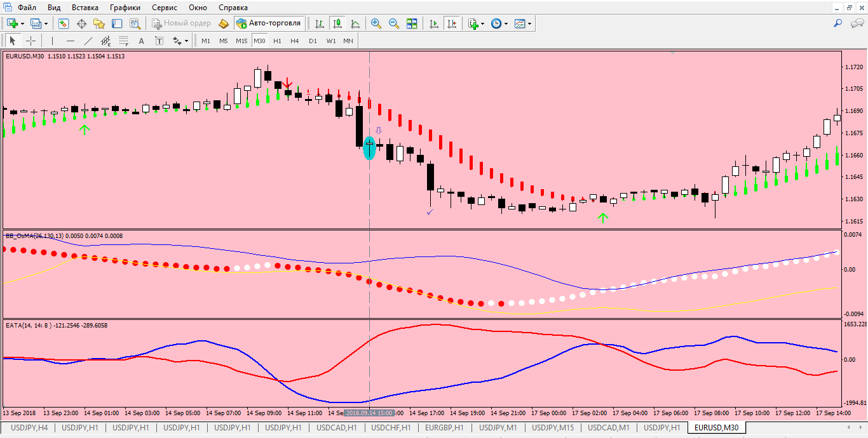
Task: Switch to bar chart display
Action: coord(320,23)
